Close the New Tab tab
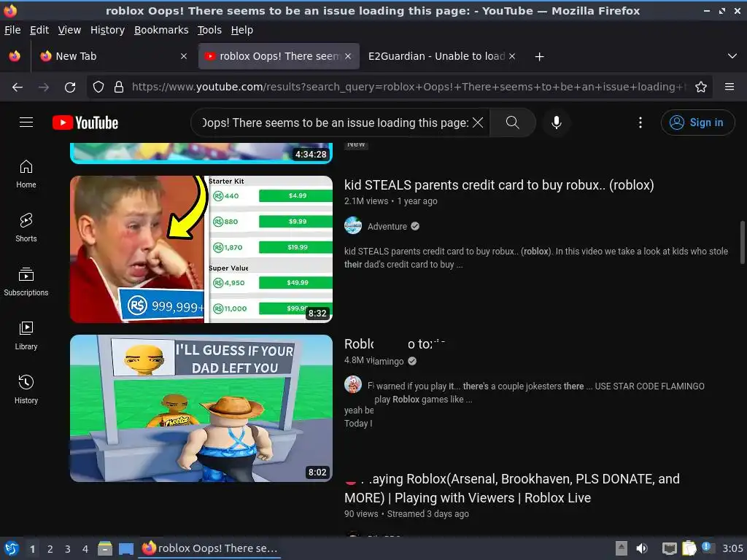This screenshot has width=747, height=560. click(x=184, y=56)
